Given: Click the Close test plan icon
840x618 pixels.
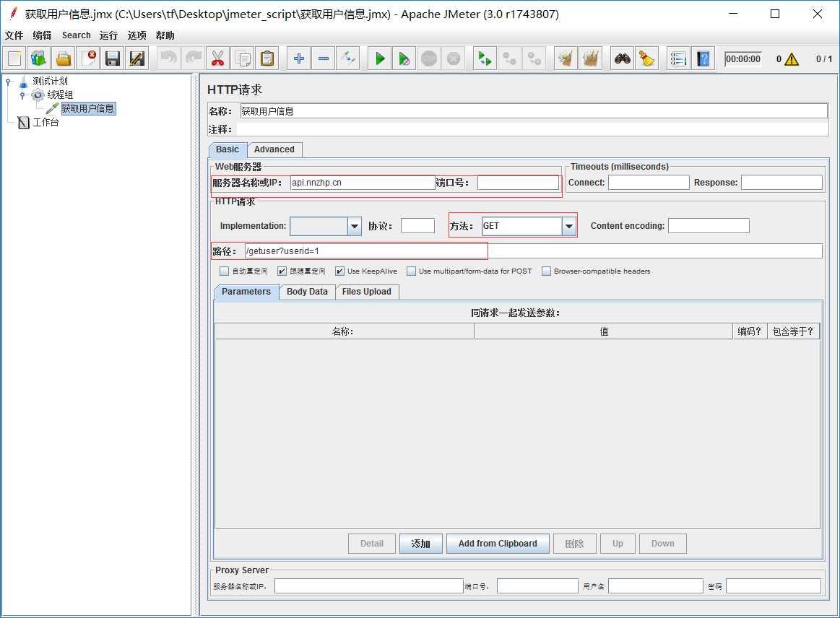Looking at the screenshot, I should pos(88,58).
